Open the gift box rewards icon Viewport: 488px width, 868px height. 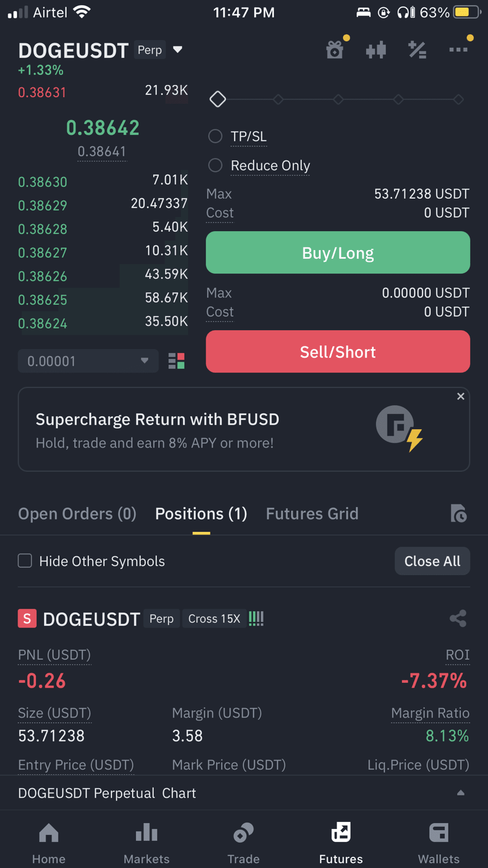tap(335, 50)
